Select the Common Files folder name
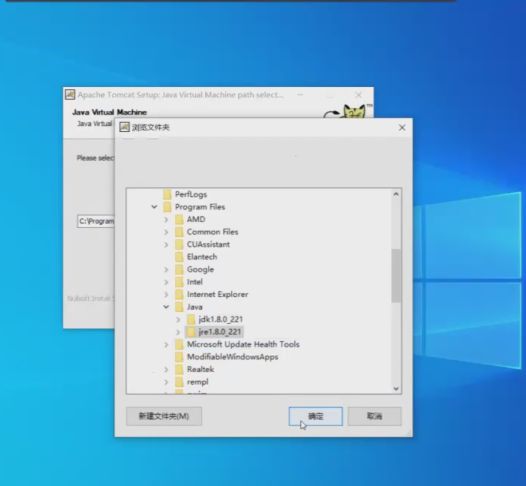The height and width of the screenshot is (486, 526). pyautogui.click(x=212, y=232)
